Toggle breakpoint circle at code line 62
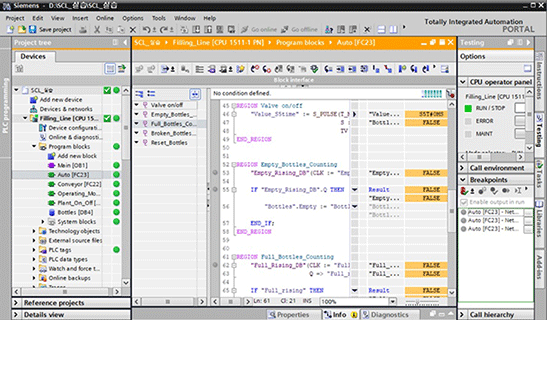 pyautogui.click(x=215, y=265)
